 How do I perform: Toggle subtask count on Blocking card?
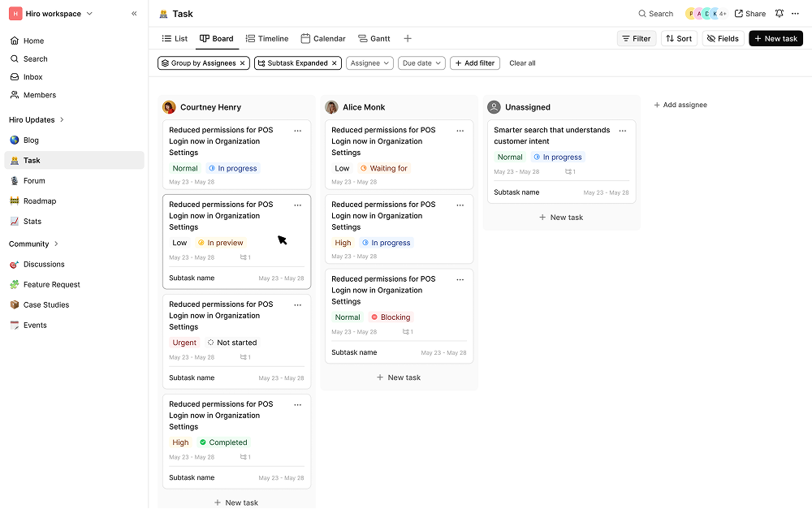tap(408, 332)
